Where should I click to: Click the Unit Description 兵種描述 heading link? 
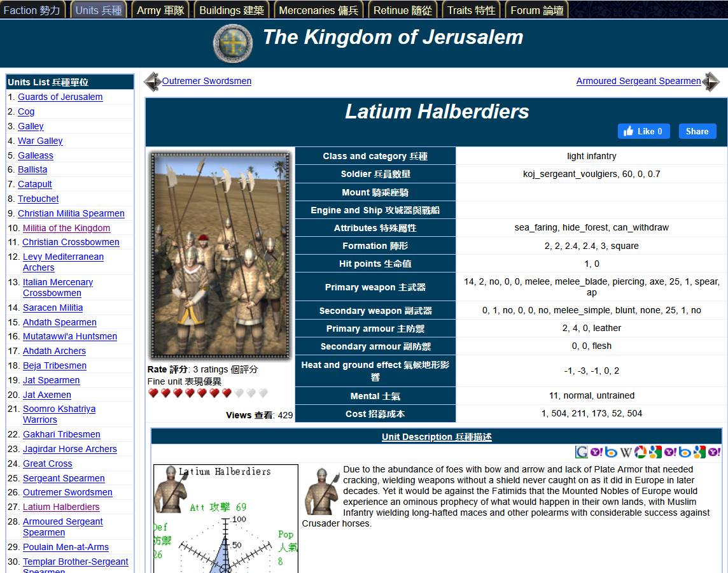pyautogui.click(x=437, y=437)
